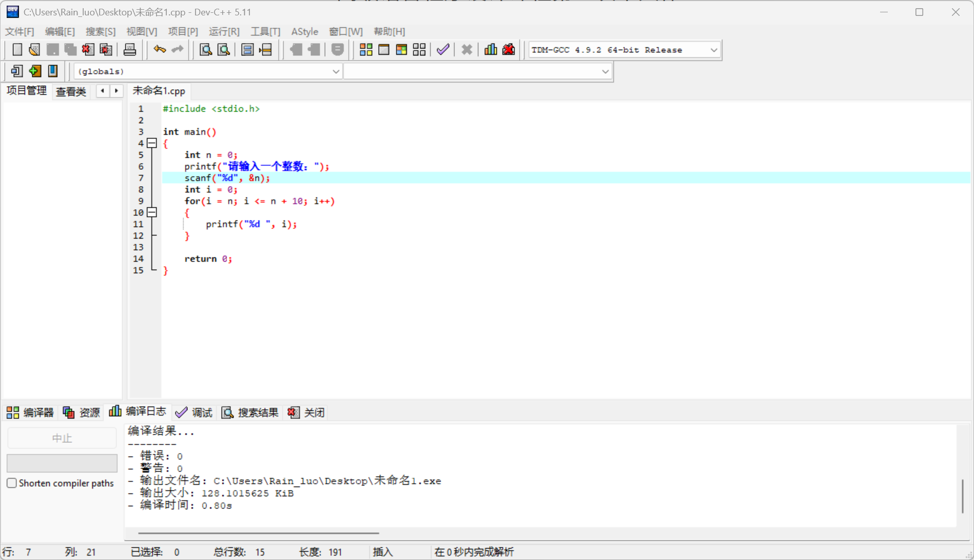
Task: Click the second gray indent arrow icon
Action: pyautogui.click(x=314, y=50)
